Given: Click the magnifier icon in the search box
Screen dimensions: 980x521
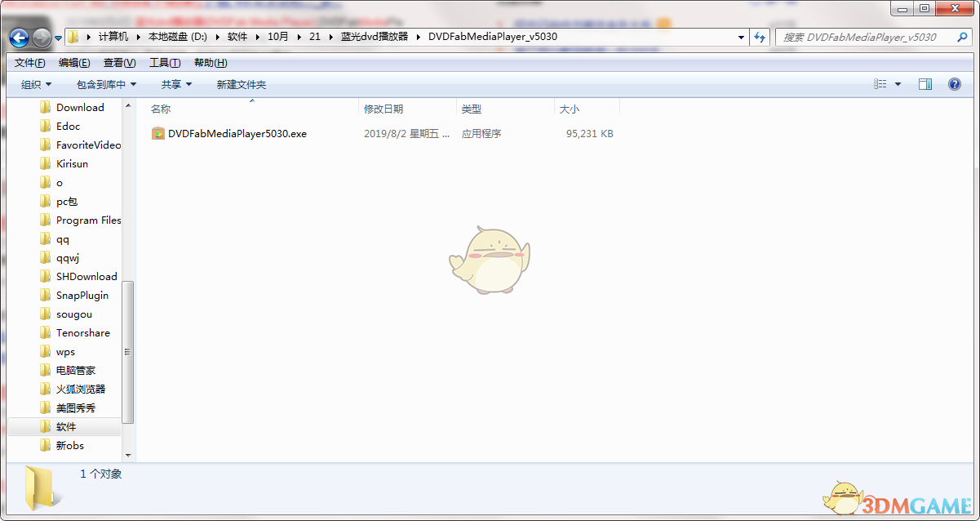Looking at the screenshot, I should pyautogui.click(x=962, y=37).
